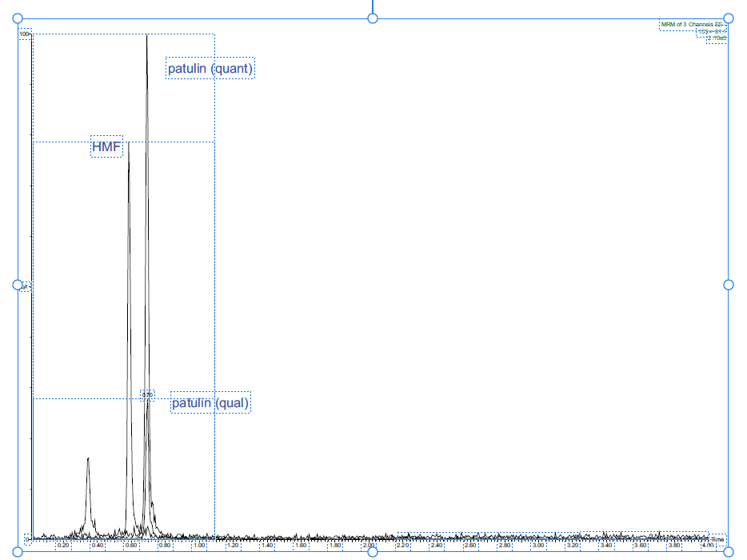747x560 pixels.
Task: Click the '1.80' x-axis tick label
Action: (x=335, y=546)
